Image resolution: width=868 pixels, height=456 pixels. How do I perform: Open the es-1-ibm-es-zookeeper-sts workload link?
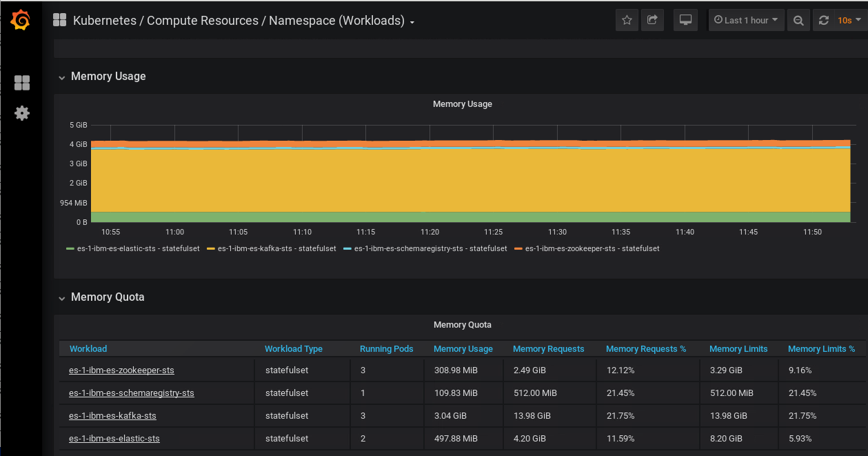[121, 370]
